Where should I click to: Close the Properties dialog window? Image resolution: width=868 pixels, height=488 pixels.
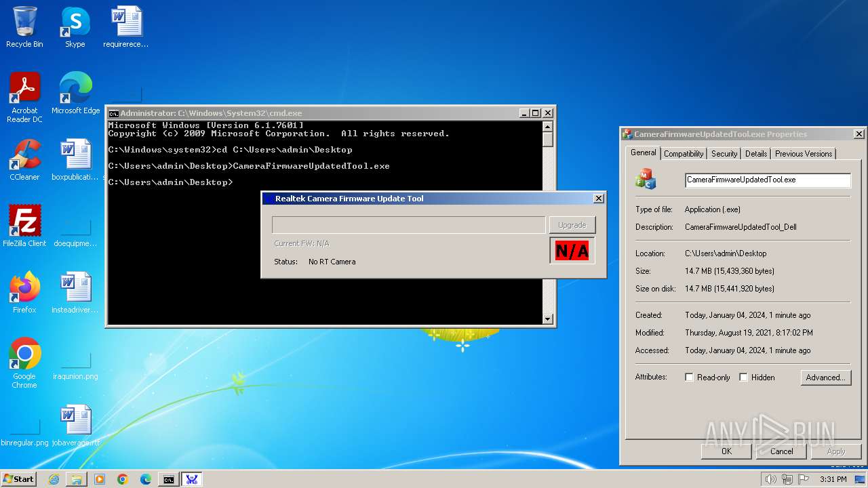tap(859, 134)
